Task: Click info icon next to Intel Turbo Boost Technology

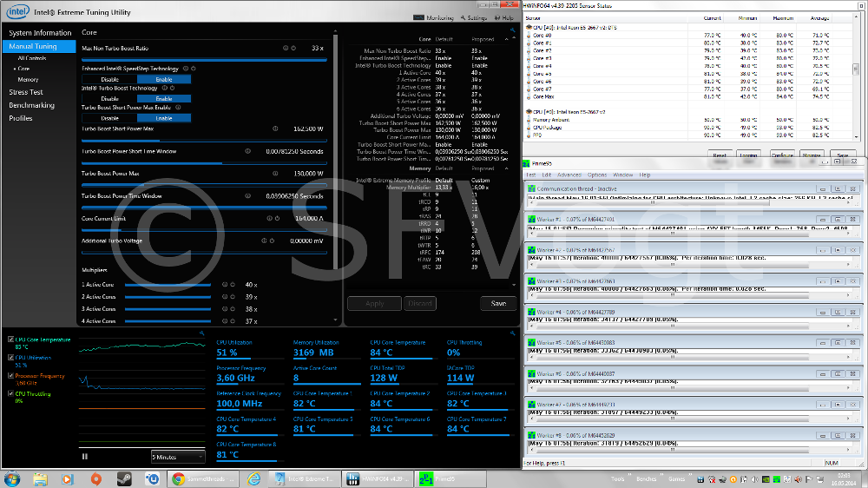Action: (x=164, y=88)
